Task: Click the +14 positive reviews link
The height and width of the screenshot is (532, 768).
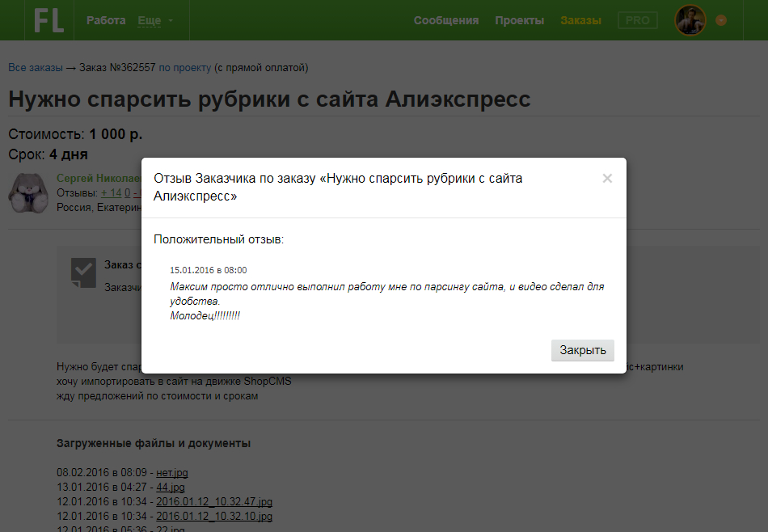Action: (x=112, y=193)
